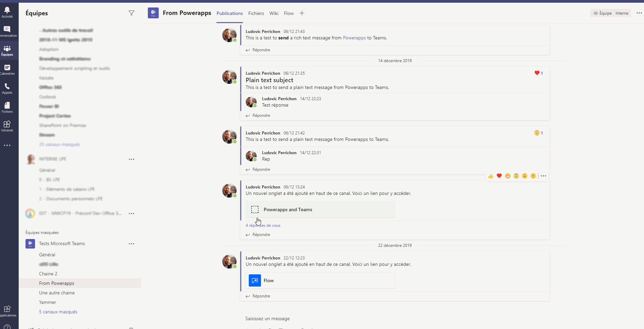React with the laughing emoji
This screenshot has width=644, height=329.
pos(508,176)
